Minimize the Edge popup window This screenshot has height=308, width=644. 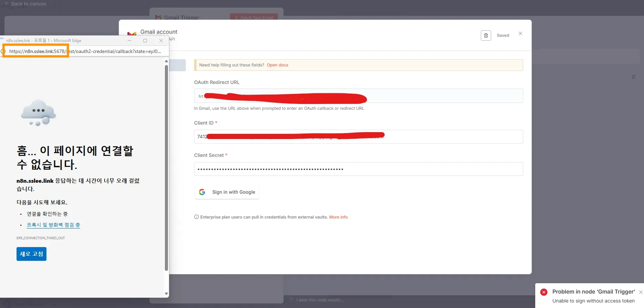coord(129,40)
